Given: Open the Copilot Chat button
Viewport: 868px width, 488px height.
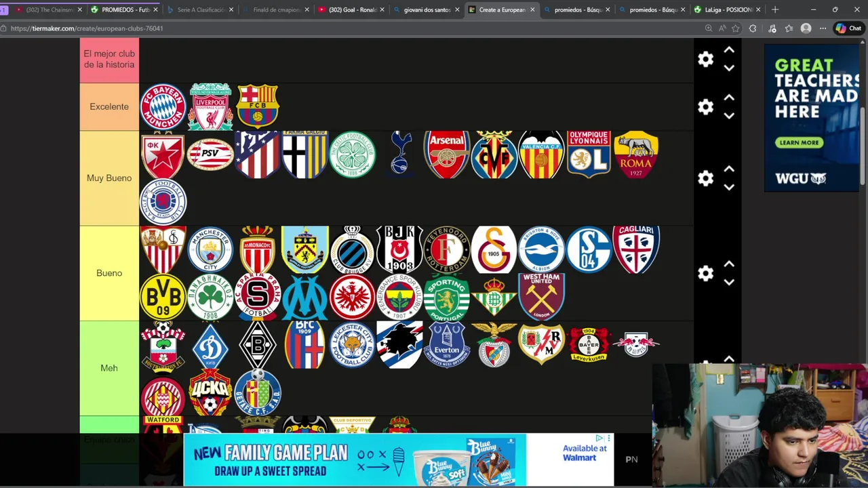Looking at the screenshot, I should coord(848,28).
